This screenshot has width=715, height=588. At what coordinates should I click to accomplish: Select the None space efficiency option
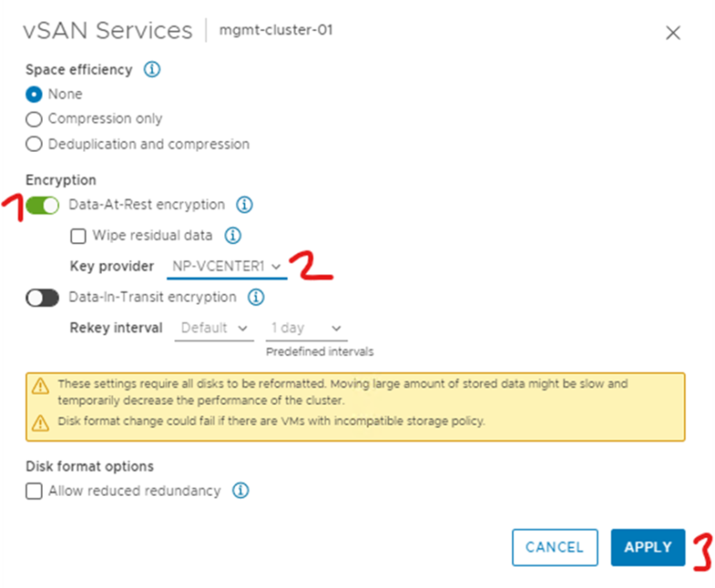pyautogui.click(x=33, y=94)
